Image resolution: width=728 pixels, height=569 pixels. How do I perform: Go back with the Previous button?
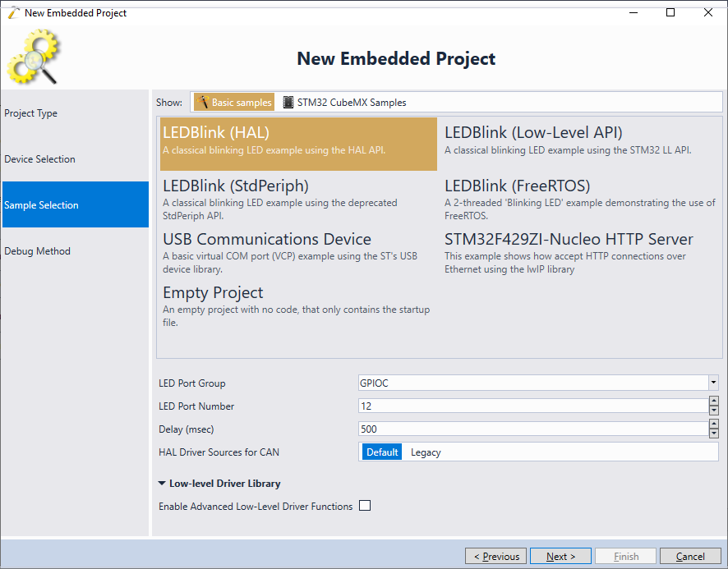495,556
